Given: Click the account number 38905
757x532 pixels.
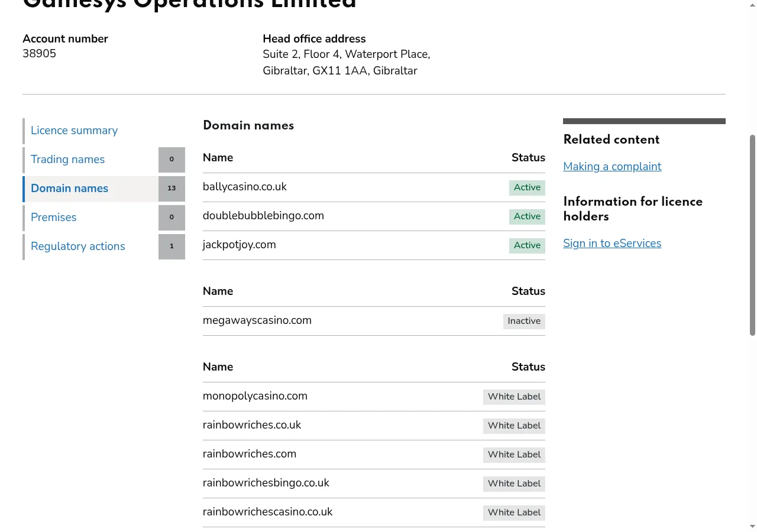Looking at the screenshot, I should (39, 54).
